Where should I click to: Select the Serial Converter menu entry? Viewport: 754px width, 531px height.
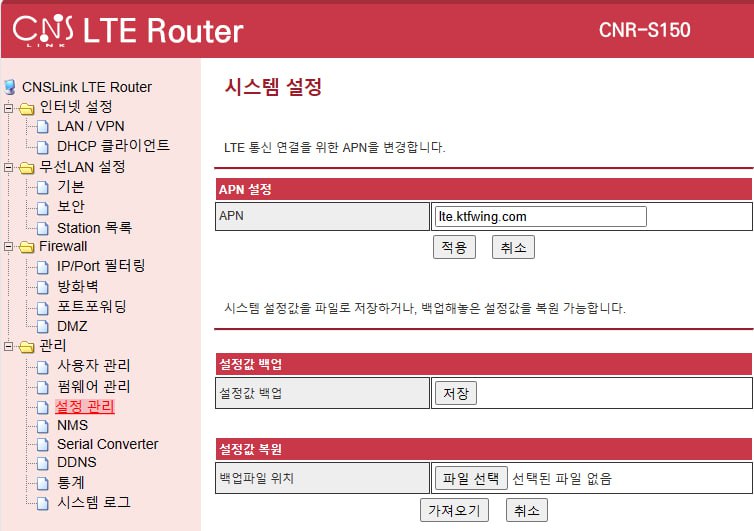click(x=107, y=444)
